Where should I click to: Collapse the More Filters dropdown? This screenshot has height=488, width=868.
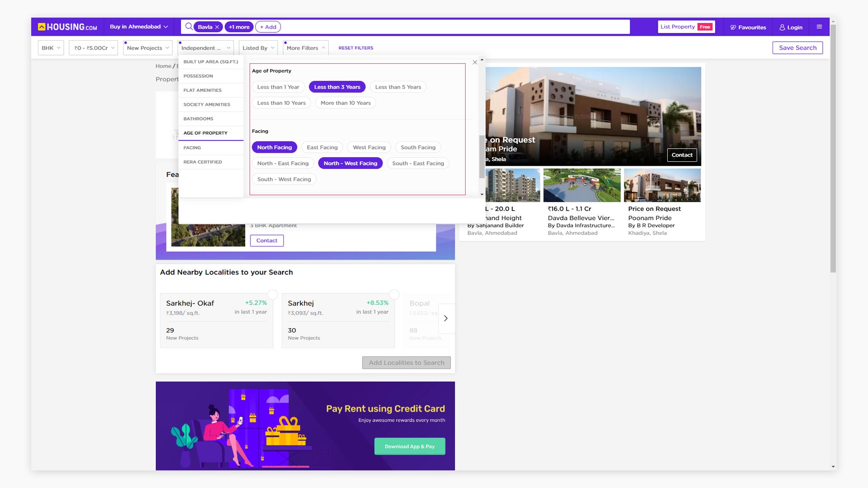click(305, 48)
